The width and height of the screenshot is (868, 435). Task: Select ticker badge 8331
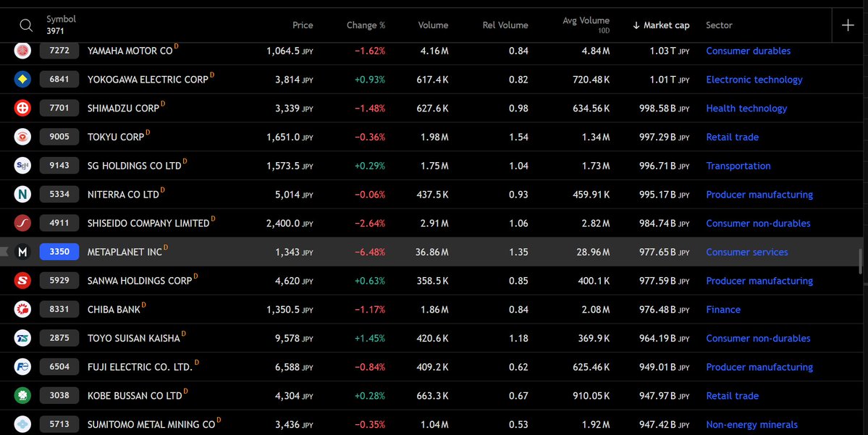coord(59,309)
